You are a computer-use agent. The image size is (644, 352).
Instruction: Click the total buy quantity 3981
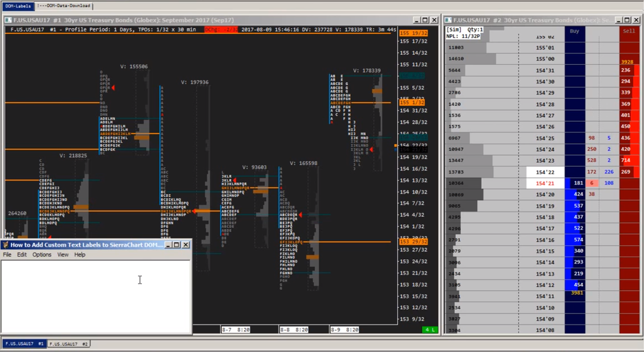577,293
